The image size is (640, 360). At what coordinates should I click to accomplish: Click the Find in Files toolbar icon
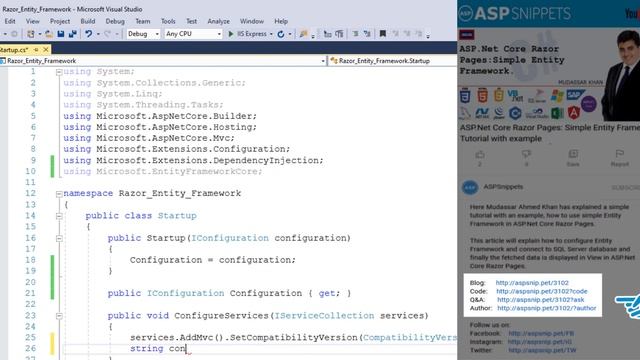(x=303, y=34)
